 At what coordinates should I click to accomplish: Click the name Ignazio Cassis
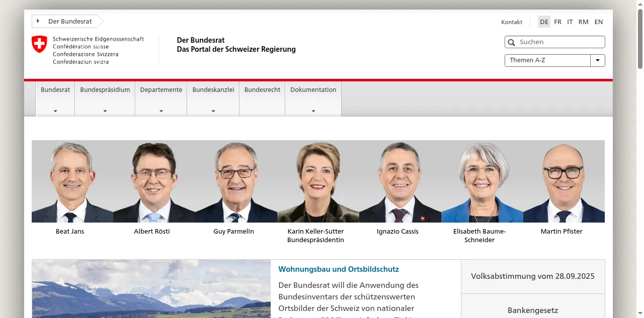397,232
